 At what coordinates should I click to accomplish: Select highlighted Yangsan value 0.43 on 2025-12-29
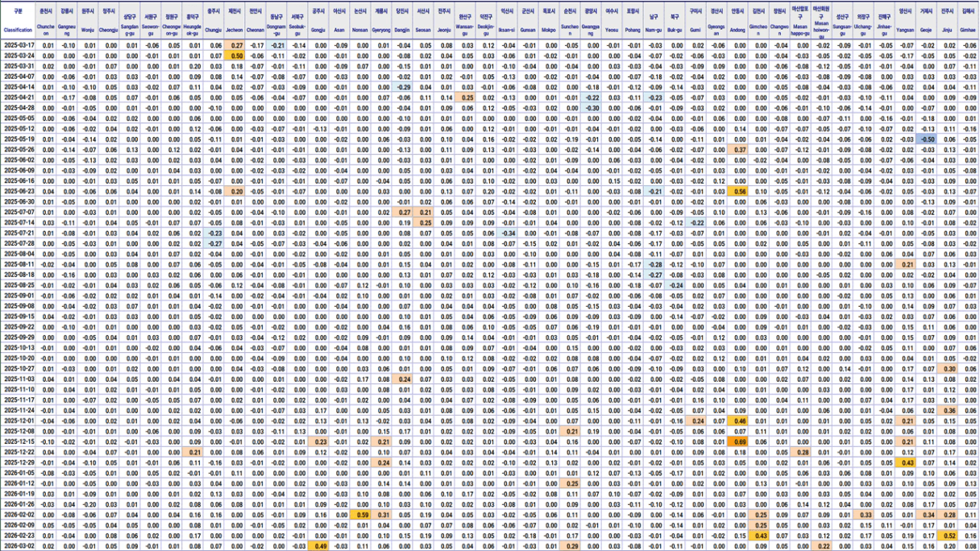(906, 462)
